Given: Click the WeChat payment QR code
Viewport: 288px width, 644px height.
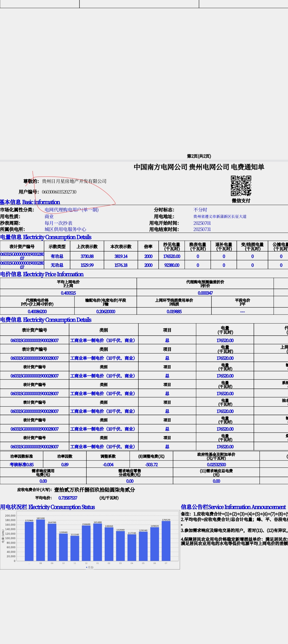Looking at the screenshot, I should pos(241,186).
